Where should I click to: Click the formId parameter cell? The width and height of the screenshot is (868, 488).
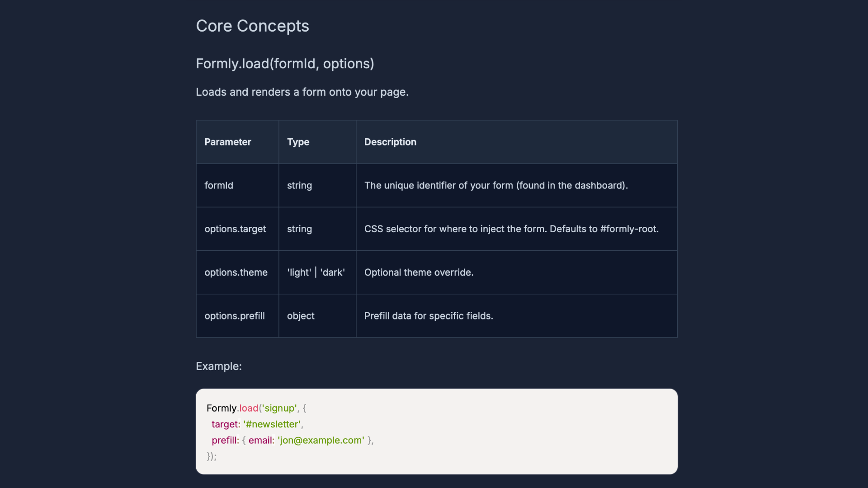[219, 186]
